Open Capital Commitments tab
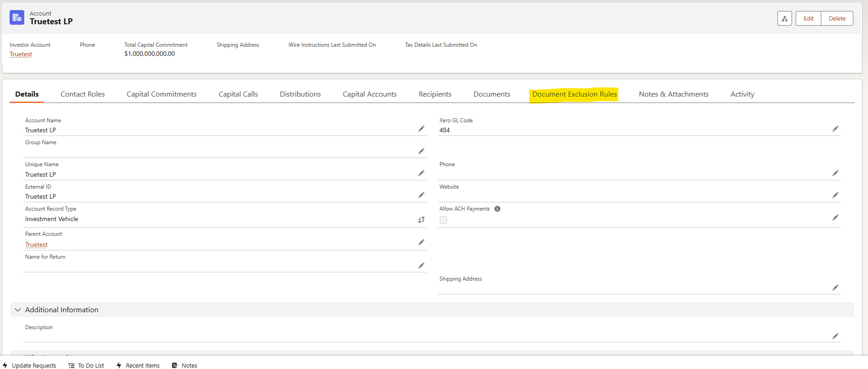 pos(162,94)
